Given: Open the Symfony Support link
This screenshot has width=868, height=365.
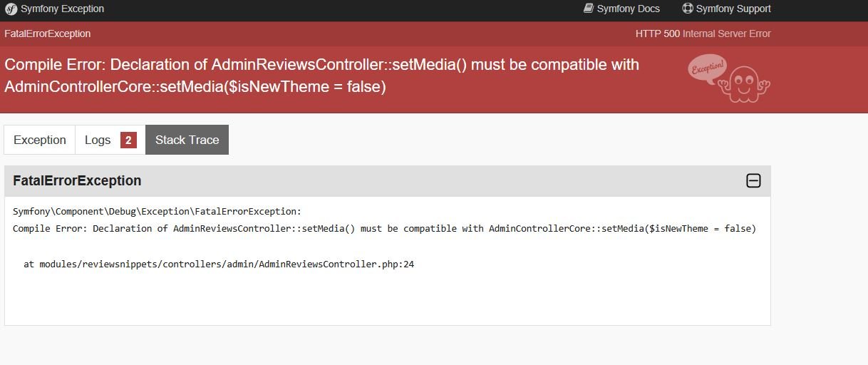Looking at the screenshot, I should tap(733, 9).
